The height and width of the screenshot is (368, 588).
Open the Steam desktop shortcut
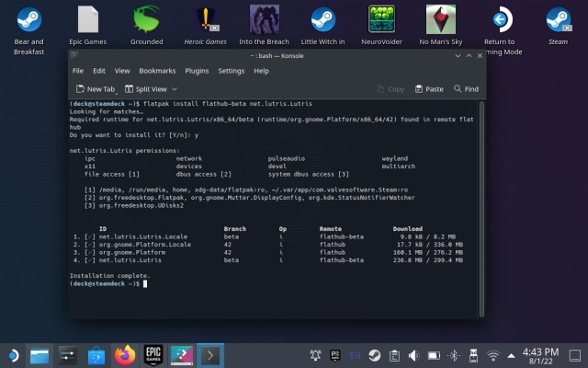pyautogui.click(x=559, y=26)
